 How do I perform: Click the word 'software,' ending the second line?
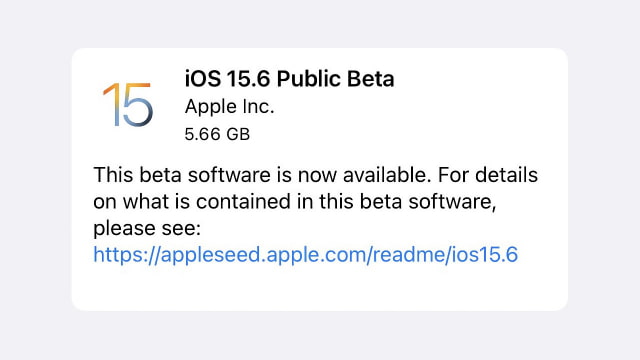(452, 201)
